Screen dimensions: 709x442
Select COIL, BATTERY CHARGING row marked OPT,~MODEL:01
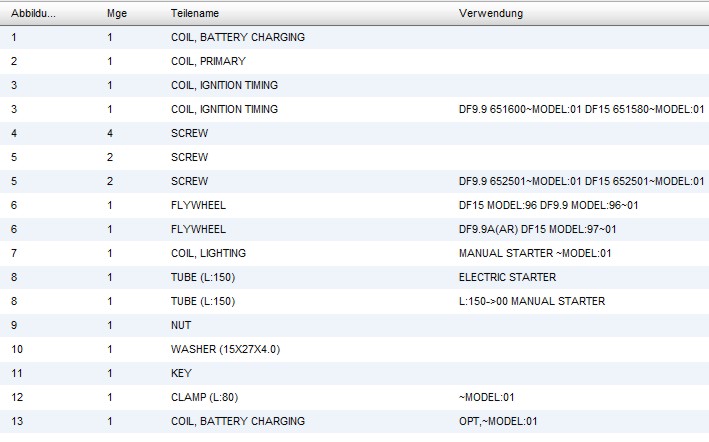tap(238, 421)
